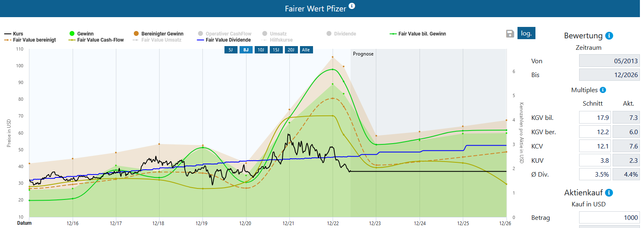Click the info icon next to Fairer Wert Pfizer

(352, 6)
